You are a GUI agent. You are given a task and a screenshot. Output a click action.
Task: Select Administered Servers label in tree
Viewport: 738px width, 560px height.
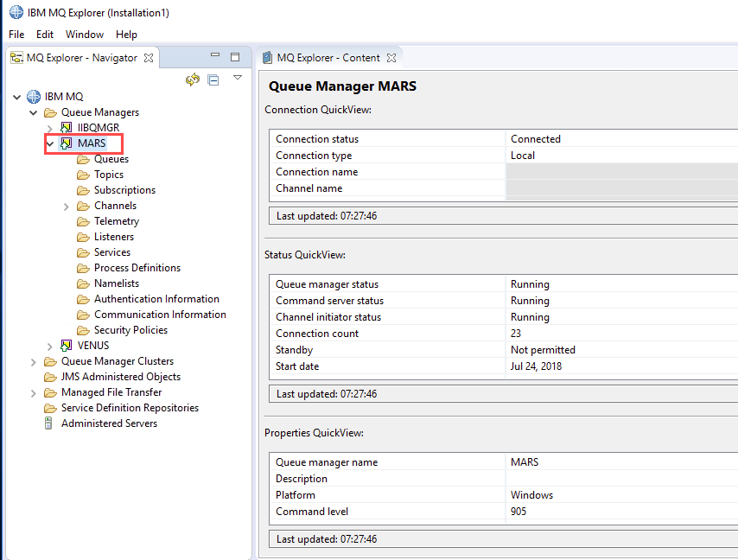coord(109,423)
